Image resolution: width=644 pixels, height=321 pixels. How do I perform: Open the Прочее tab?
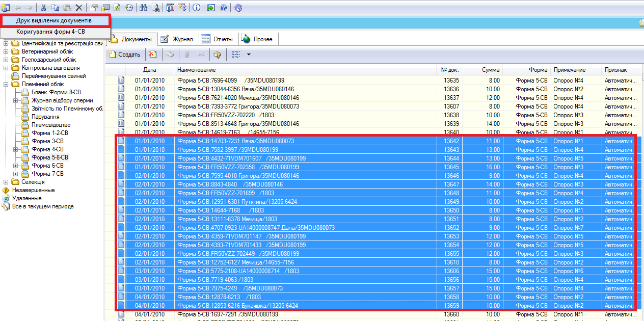(258, 39)
